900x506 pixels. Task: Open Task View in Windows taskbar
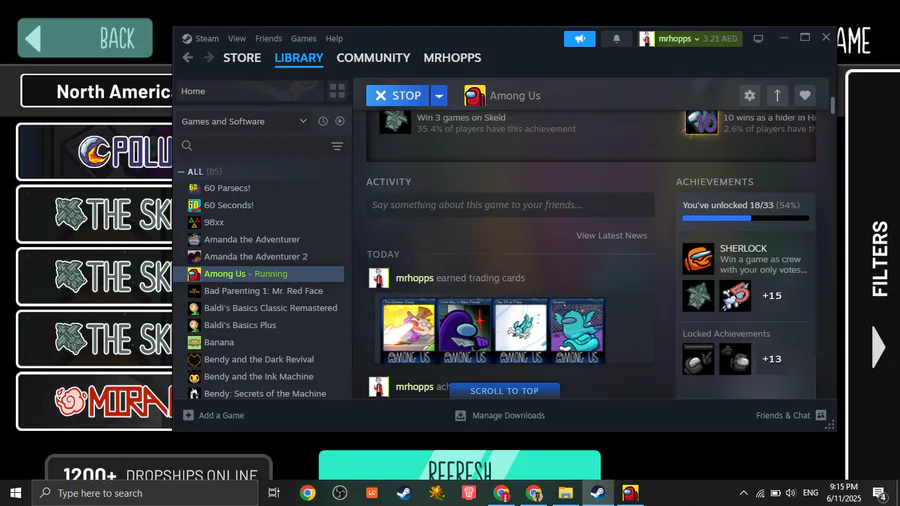274,493
